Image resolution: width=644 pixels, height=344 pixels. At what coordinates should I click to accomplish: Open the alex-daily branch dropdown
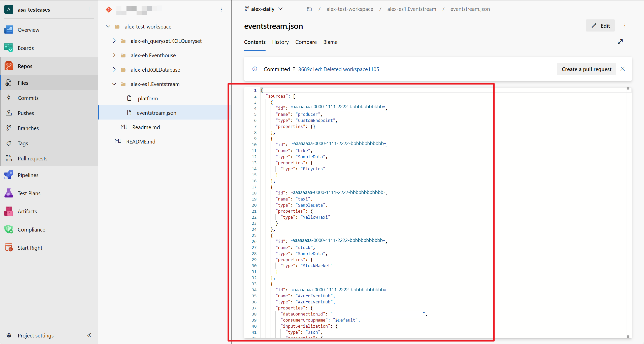[264, 9]
